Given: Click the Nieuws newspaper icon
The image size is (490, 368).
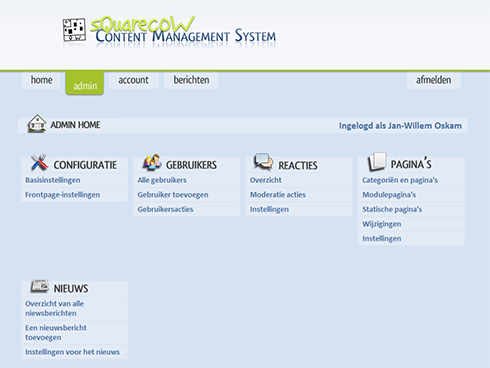Looking at the screenshot, I should click(40, 286).
